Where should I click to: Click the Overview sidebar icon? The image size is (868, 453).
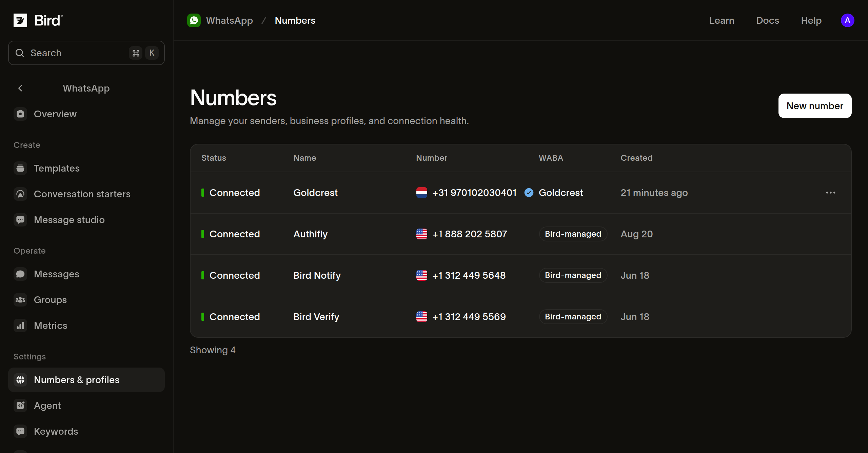[x=20, y=114]
